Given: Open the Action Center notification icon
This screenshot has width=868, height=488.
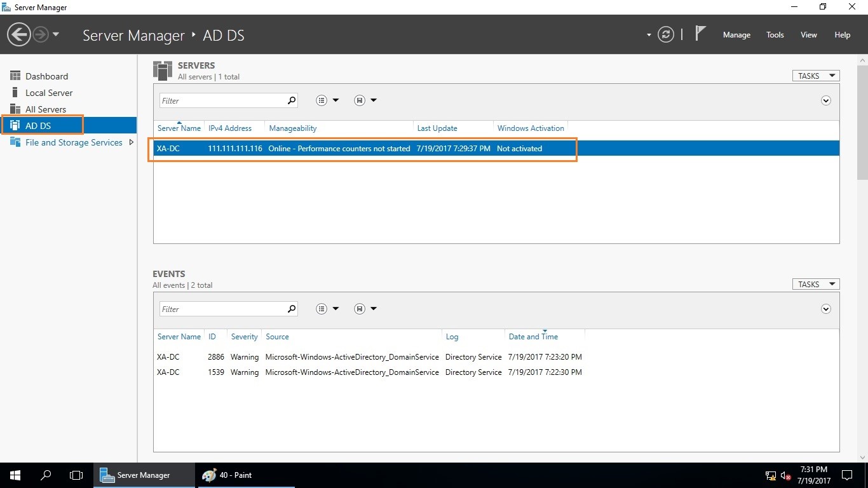Looking at the screenshot, I should pyautogui.click(x=846, y=475).
